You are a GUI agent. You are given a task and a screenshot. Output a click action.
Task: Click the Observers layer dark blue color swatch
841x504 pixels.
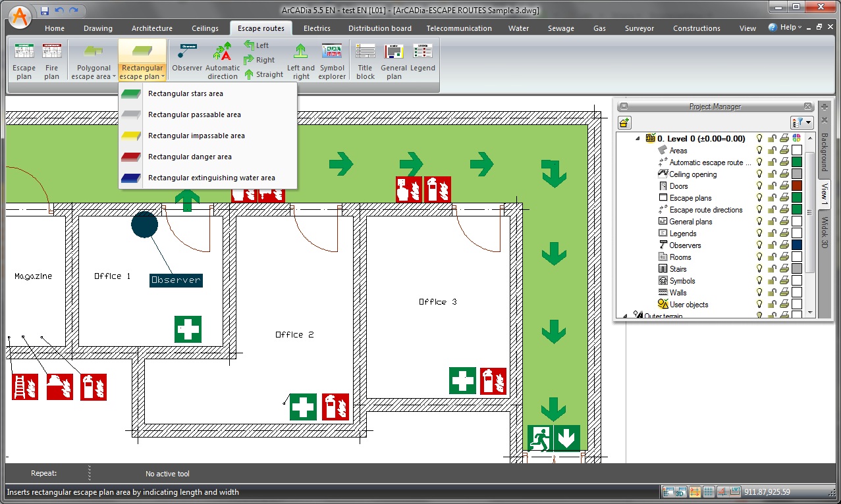tap(797, 245)
